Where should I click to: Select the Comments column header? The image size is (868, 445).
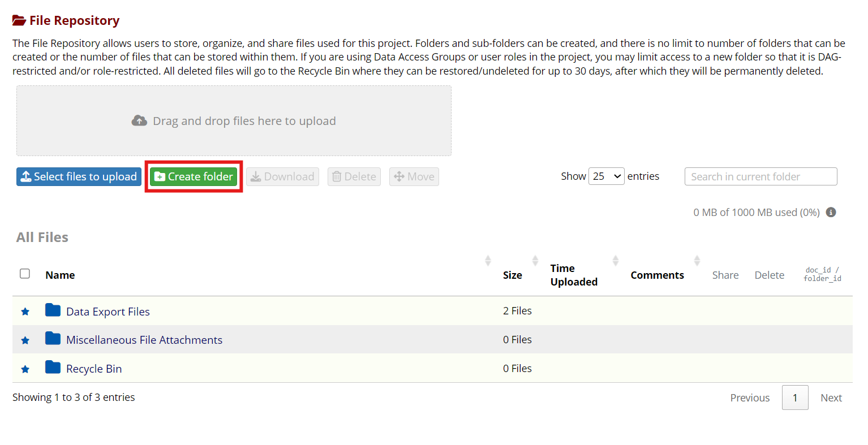[x=656, y=275]
